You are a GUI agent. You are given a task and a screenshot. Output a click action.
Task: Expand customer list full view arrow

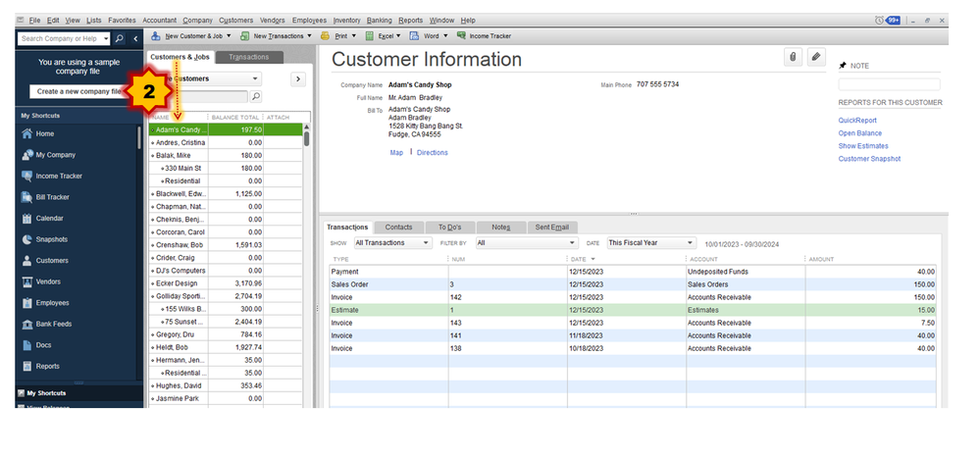(x=298, y=79)
